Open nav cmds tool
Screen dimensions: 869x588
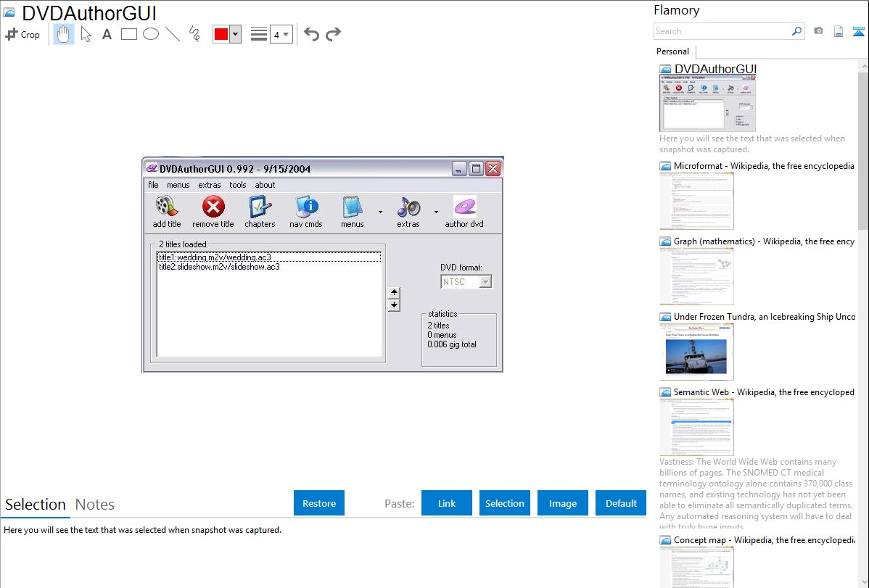(x=306, y=212)
